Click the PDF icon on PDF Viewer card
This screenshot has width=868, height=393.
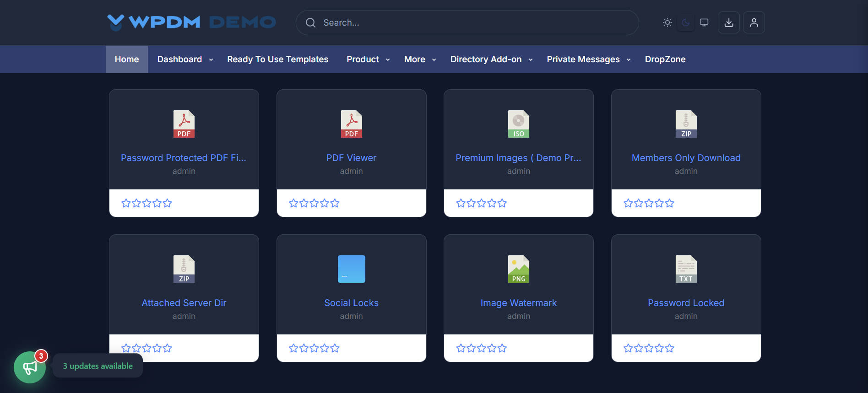(351, 124)
